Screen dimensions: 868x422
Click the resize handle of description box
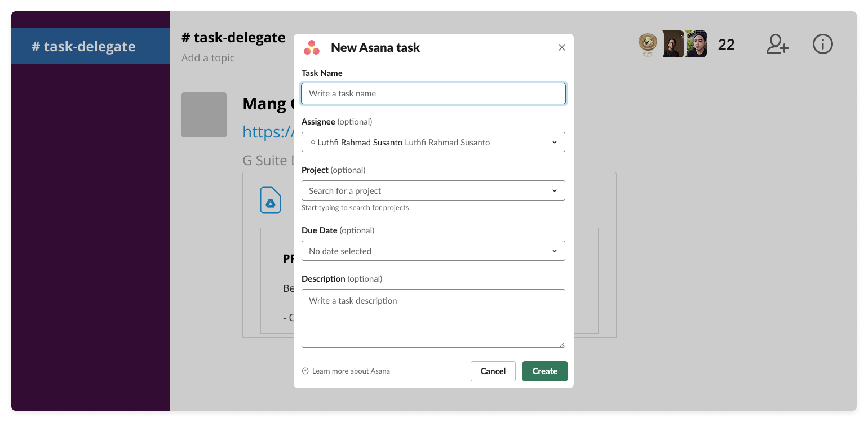pos(562,344)
